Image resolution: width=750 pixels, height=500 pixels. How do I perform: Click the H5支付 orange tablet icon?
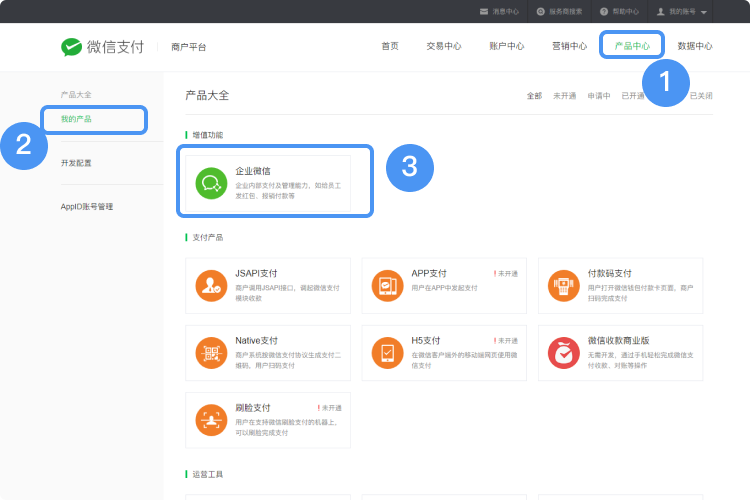[x=387, y=353]
